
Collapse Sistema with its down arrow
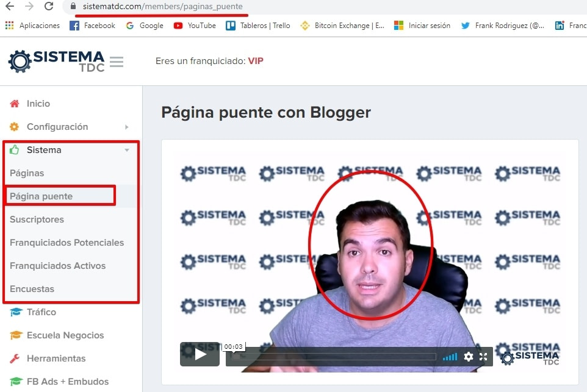(x=127, y=151)
